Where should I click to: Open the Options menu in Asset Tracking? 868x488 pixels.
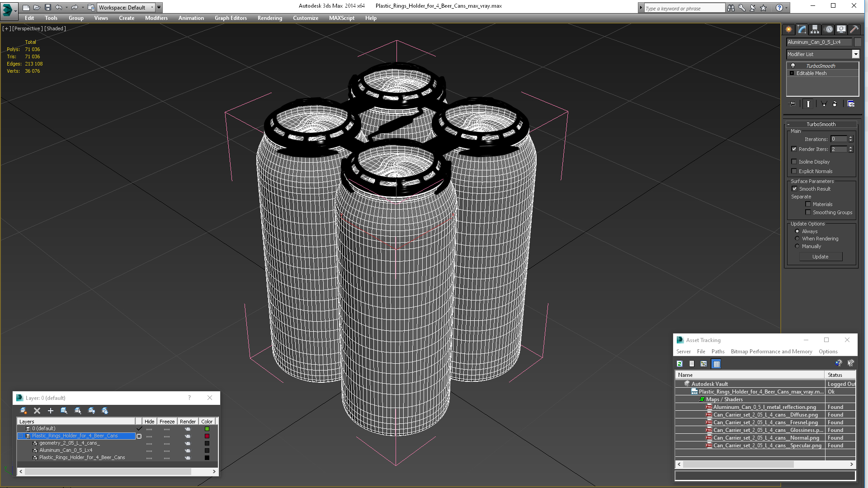coord(828,352)
